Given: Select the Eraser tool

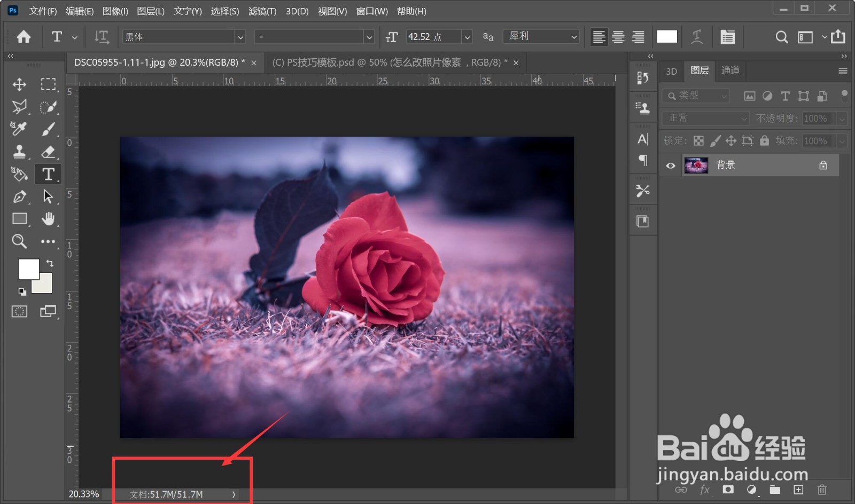Looking at the screenshot, I should pos(48,152).
